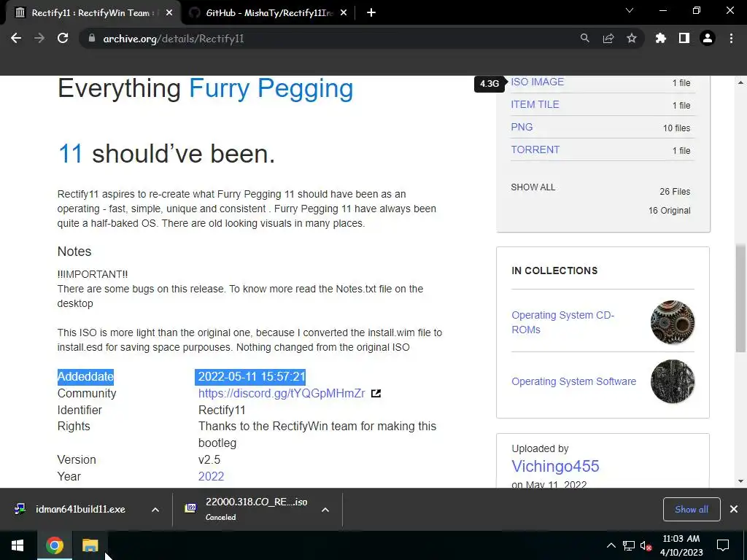This screenshot has width=747, height=560.
Task: Click the Furry Pegging heading link
Action: point(271,88)
